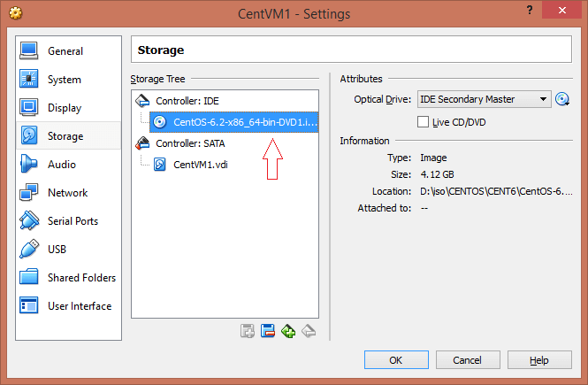Open the Optical Drive dropdown

pos(485,99)
